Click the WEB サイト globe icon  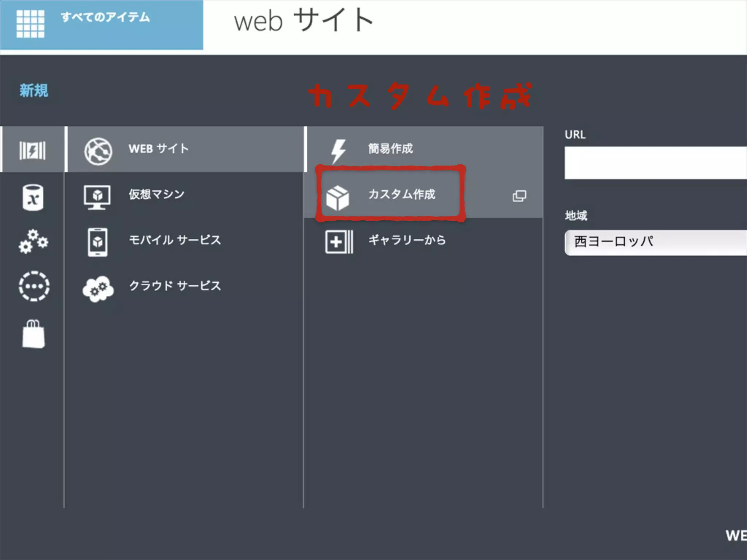[98, 151]
